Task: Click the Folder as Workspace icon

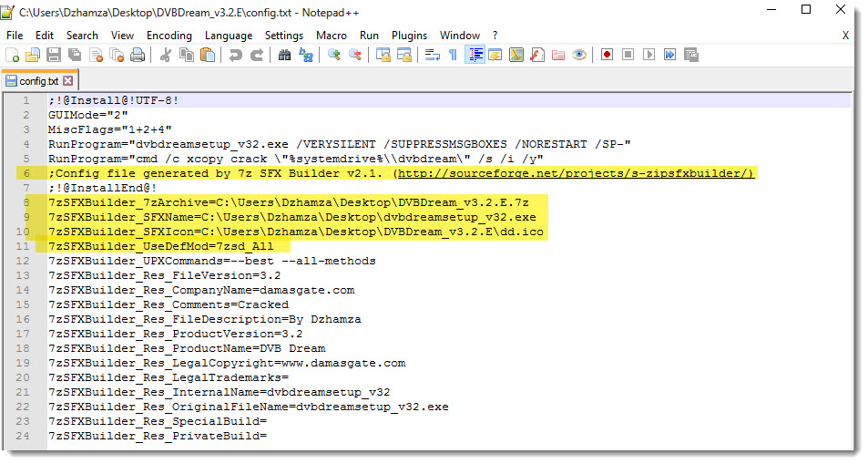Action: [x=558, y=55]
